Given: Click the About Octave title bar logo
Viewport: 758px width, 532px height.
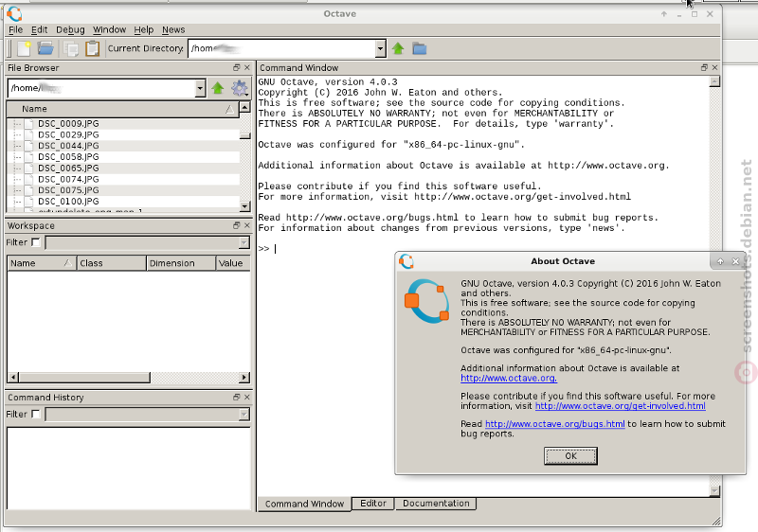Looking at the screenshot, I should 406,261.
